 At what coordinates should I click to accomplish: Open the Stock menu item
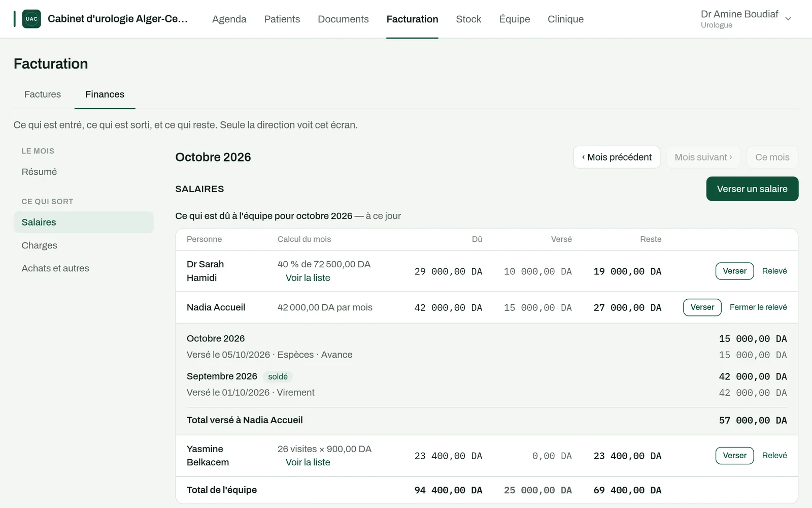(x=468, y=19)
